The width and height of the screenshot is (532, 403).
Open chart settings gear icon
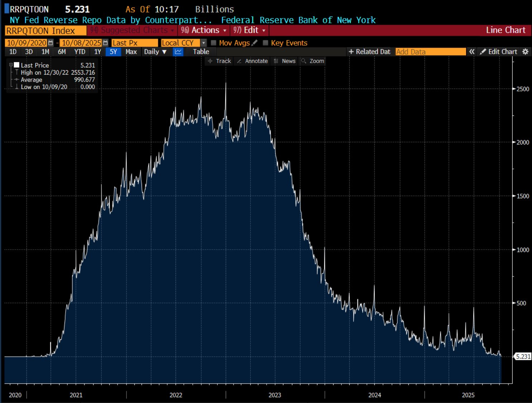coord(525,52)
